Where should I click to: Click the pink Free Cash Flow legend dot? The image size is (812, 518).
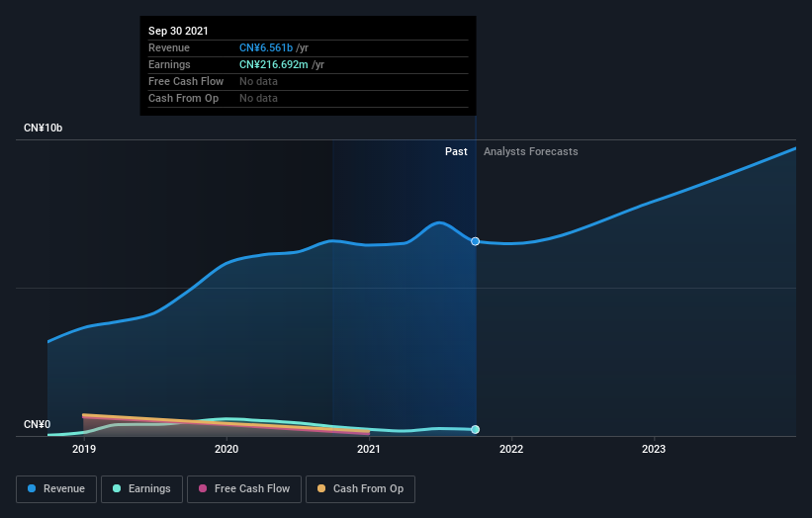(x=203, y=488)
